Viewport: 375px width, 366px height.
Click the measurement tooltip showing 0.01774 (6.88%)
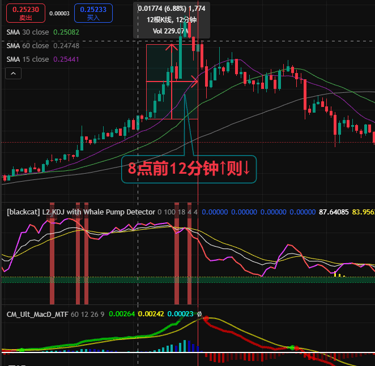click(172, 20)
